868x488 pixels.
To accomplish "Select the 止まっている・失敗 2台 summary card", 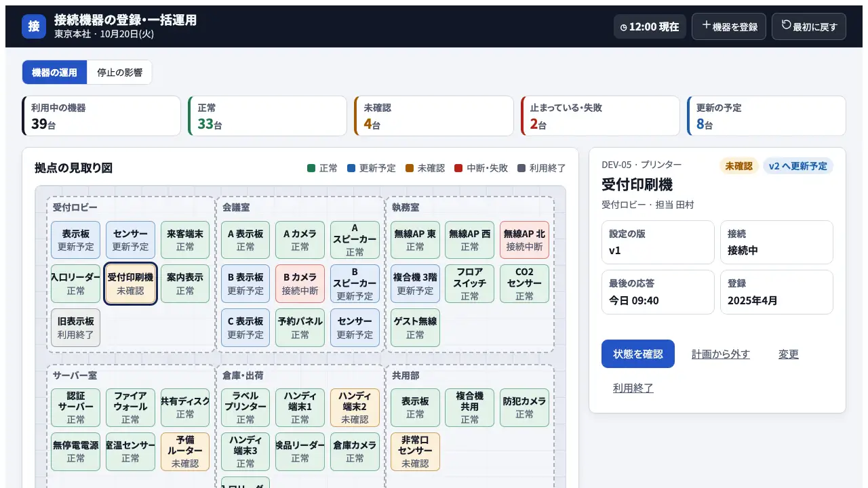I will (x=600, y=116).
